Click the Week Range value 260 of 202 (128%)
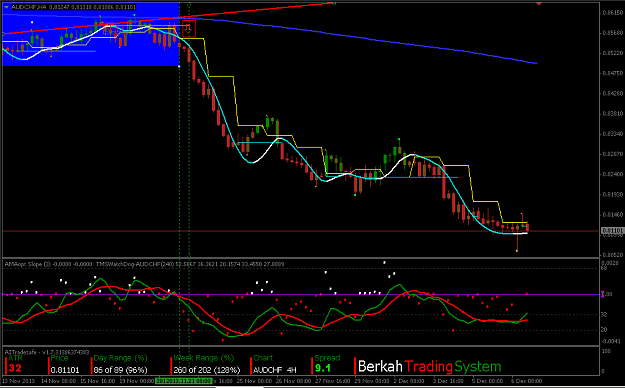 (206, 370)
